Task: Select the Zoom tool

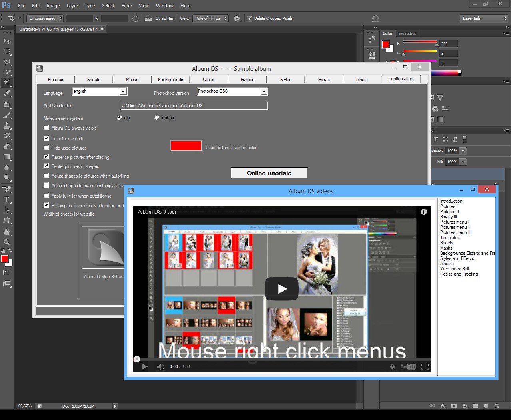Action: (7, 242)
